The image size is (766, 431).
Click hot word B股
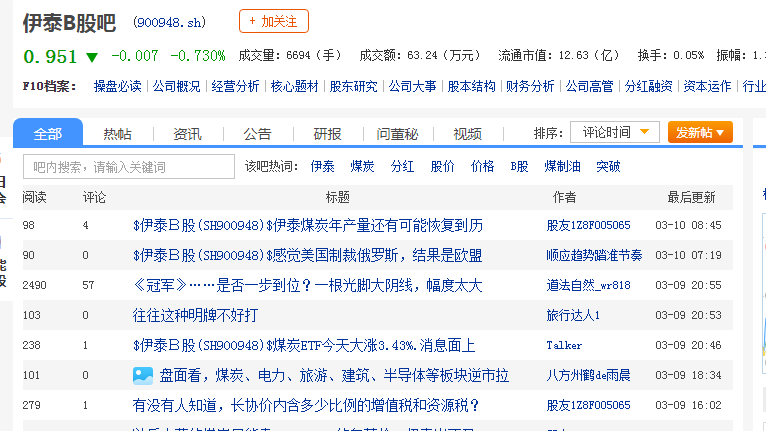(x=519, y=167)
